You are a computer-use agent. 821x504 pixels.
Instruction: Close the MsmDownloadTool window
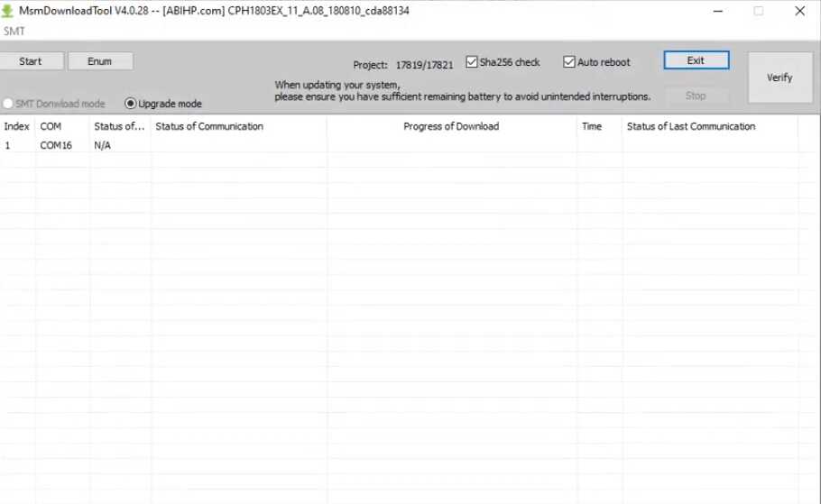pyautogui.click(x=799, y=11)
